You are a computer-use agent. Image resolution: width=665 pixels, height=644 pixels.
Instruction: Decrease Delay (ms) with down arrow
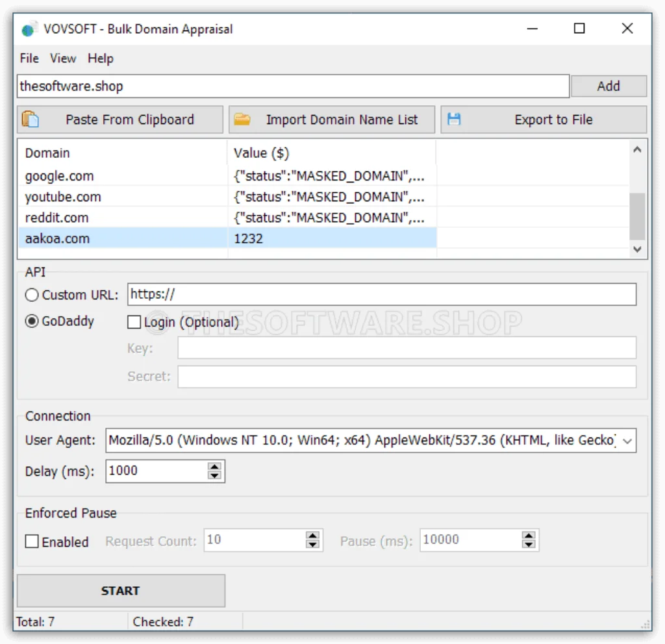(214, 476)
